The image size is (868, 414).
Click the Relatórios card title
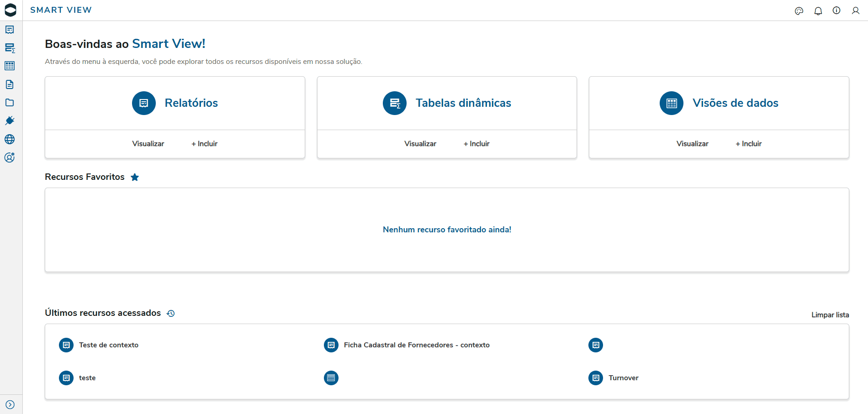pos(191,103)
